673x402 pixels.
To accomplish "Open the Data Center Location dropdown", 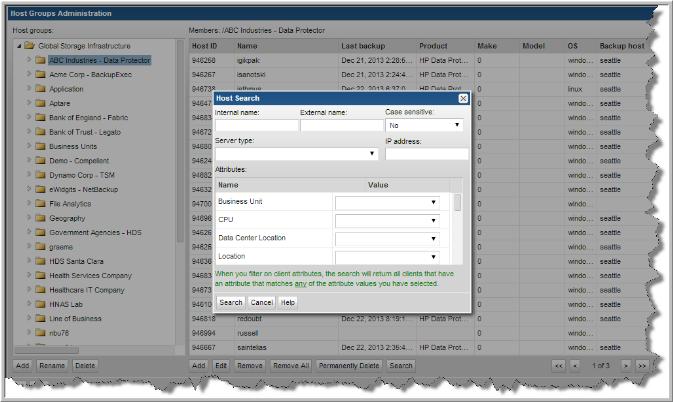I will (x=387, y=238).
